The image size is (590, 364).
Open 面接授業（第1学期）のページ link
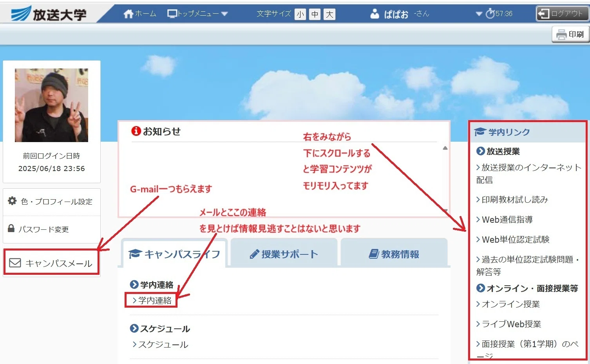pyautogui.click(x=527, y=349)
